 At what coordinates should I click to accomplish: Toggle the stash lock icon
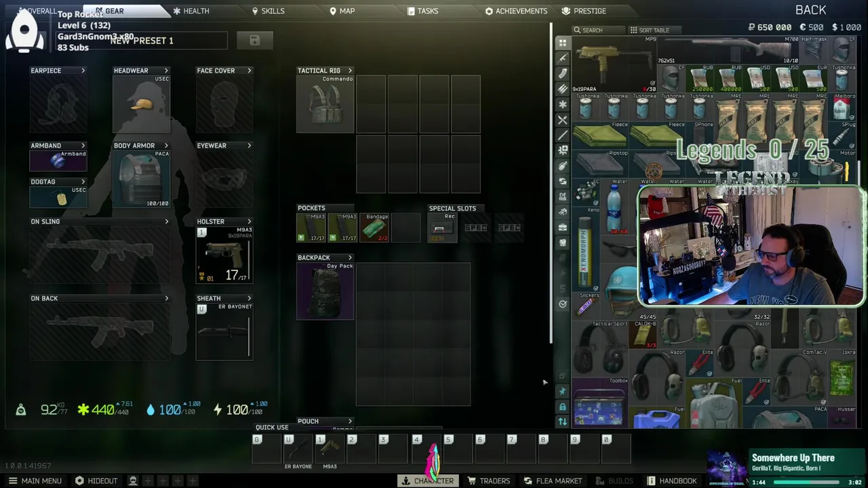(x=562, y=406)
